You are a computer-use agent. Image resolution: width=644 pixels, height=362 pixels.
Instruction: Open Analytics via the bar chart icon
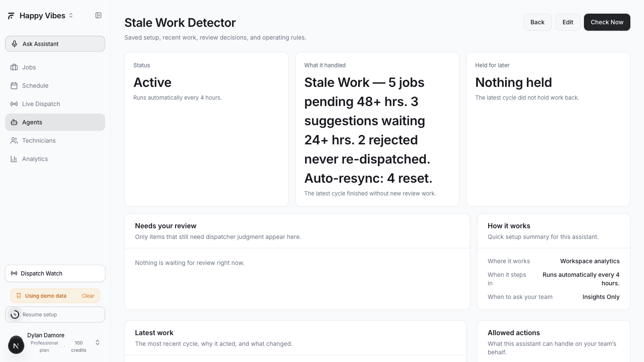pyautogui.click(x=14, y=158)
